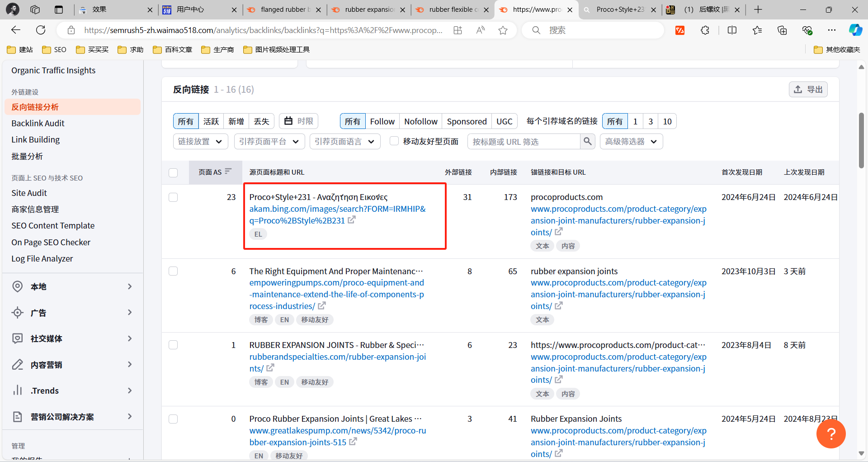View site information lock icon
Viewport: 868px width, 462px height.
coord(71,30)
